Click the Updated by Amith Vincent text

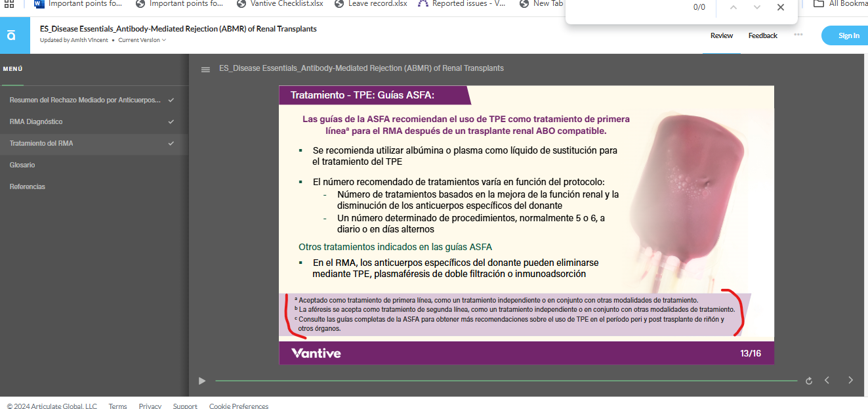[74, 40]
